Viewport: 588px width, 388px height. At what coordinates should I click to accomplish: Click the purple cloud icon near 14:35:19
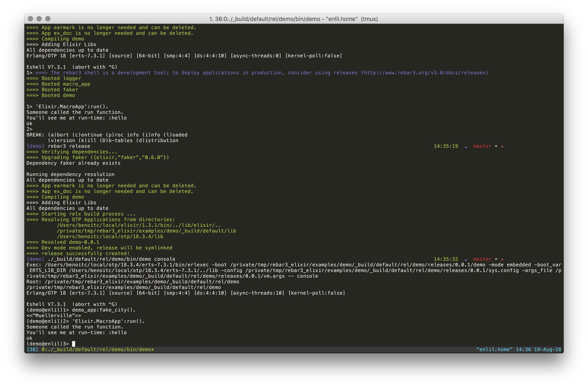[466, 147]
